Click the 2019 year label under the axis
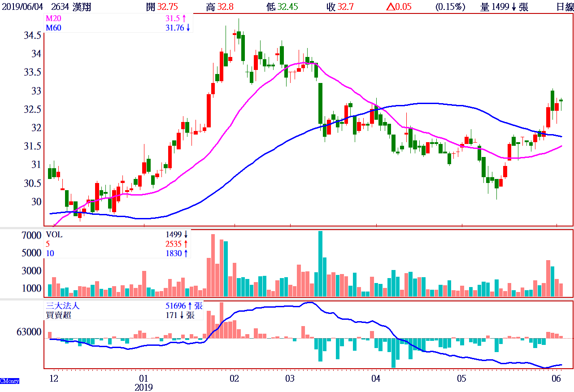This screenshot has width=574, height=392. pos(143,387)
